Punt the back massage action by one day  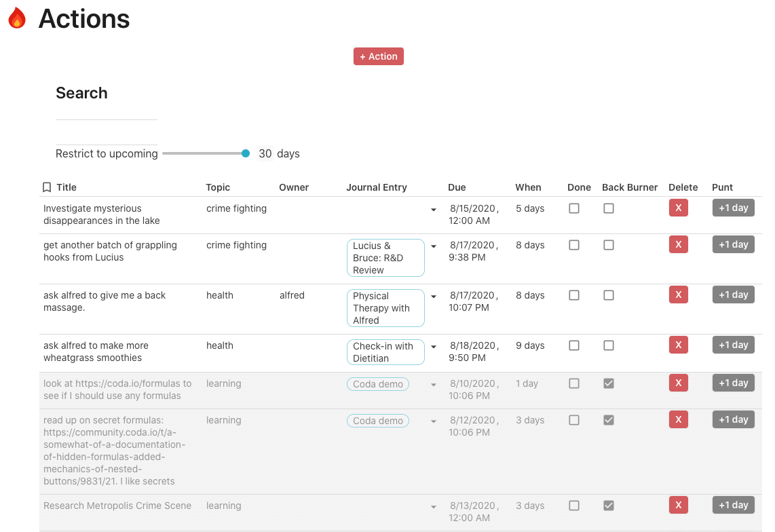[733, 295]
